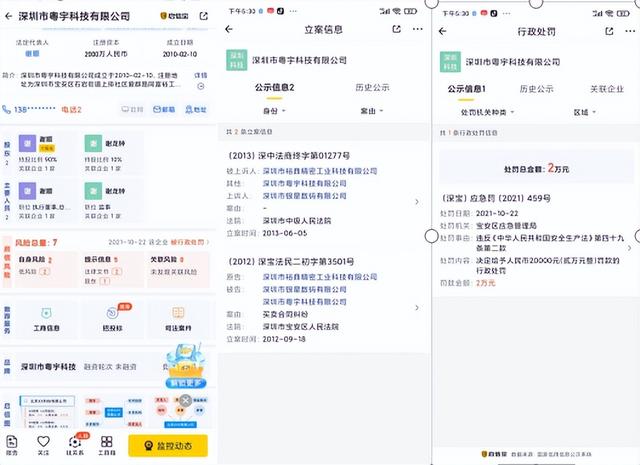Viewport: 640px width, 465px height.
Task: Open the key personnel card with 监事 role
Action: (112, 200)
